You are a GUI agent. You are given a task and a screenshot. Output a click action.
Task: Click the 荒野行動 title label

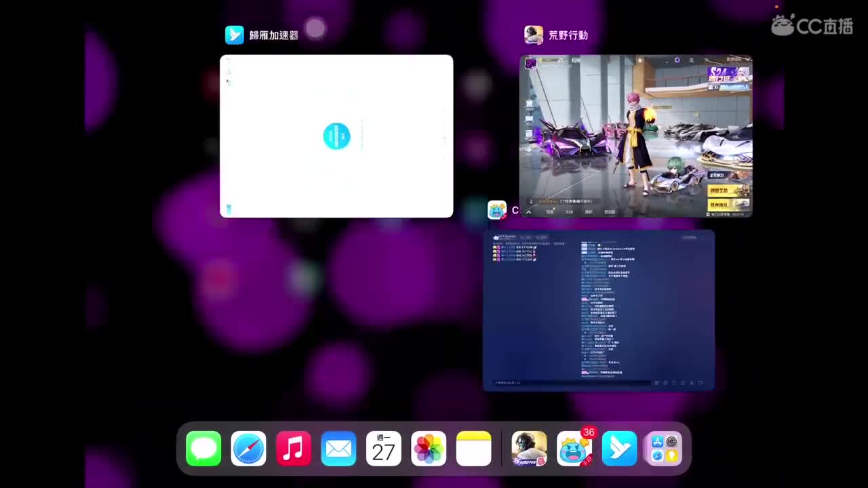pos(568,35)
